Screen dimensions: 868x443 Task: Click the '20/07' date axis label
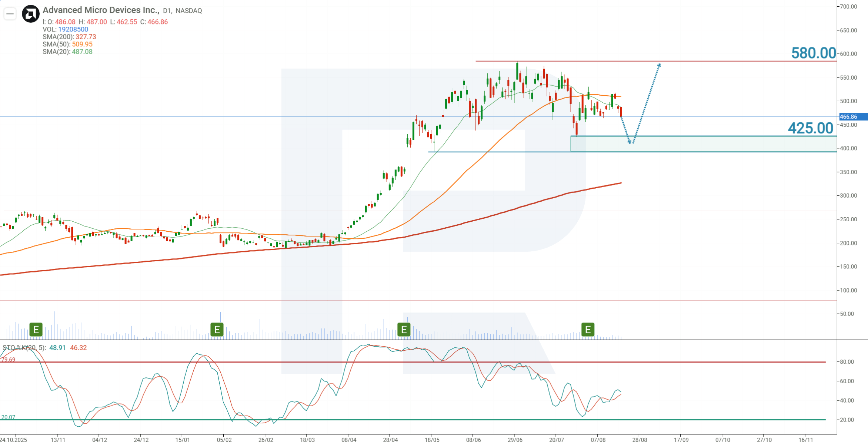coord(557,440)
